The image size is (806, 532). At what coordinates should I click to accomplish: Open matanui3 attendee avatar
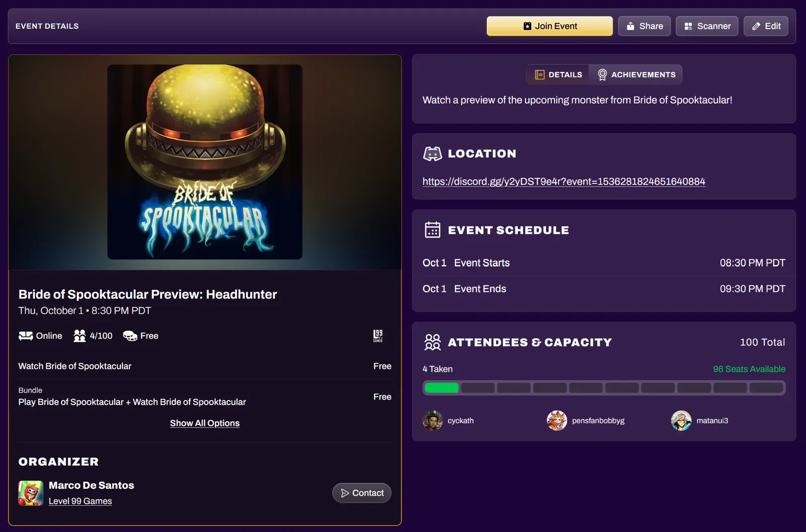[x=681, y=420]
